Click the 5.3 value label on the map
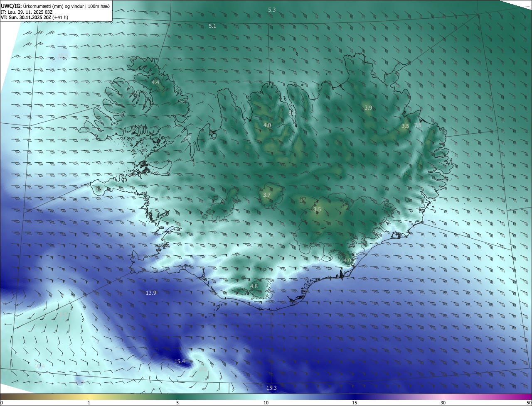 pyautogui.click(x=272, y=10)
